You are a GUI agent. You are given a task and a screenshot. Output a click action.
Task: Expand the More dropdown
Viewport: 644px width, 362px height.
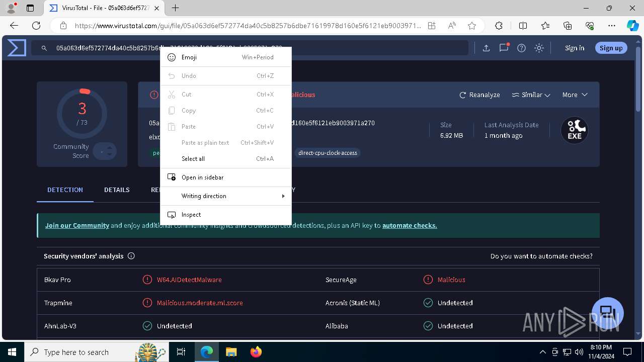tap(575, 95)
